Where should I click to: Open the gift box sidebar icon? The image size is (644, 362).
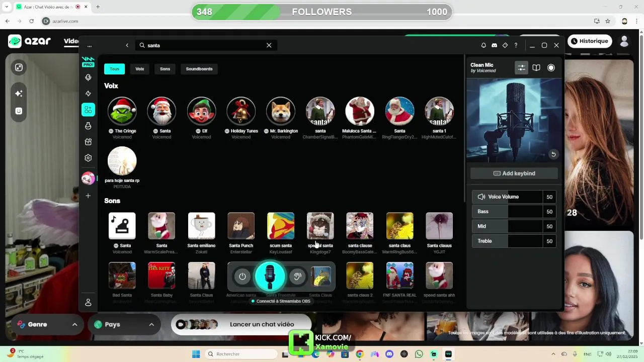point(88,142)
